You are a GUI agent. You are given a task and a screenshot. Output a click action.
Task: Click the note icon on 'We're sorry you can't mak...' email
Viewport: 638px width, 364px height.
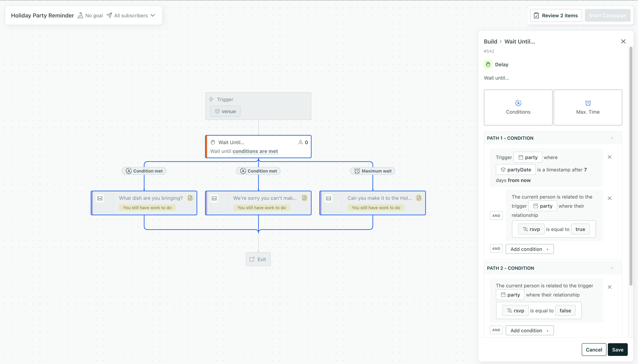(x=304, y=198)
